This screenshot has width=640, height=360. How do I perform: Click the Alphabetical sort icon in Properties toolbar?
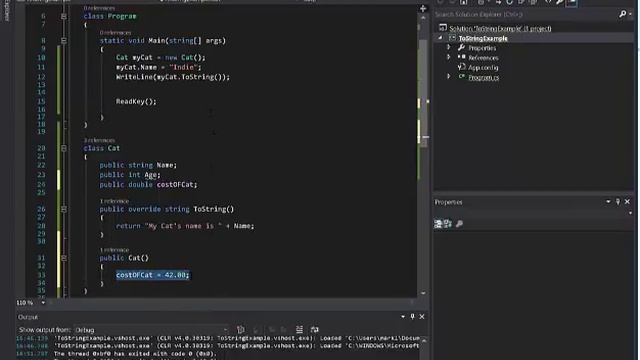[x=448, y=224]
